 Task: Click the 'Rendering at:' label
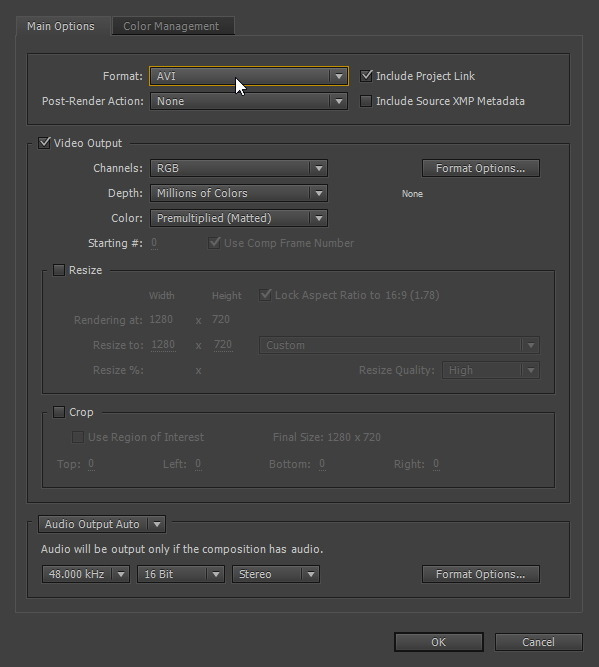tap(108, 320)
